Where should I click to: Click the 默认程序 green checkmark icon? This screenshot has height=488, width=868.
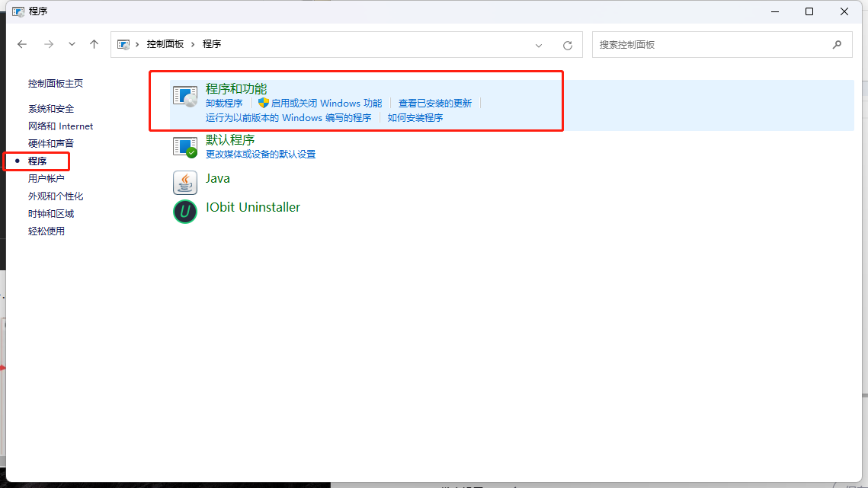tap(185, 146)
